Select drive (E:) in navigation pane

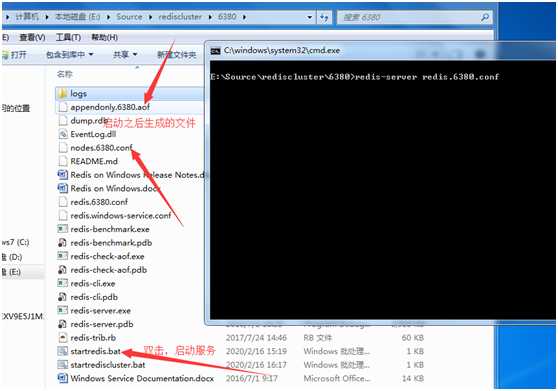12,272
